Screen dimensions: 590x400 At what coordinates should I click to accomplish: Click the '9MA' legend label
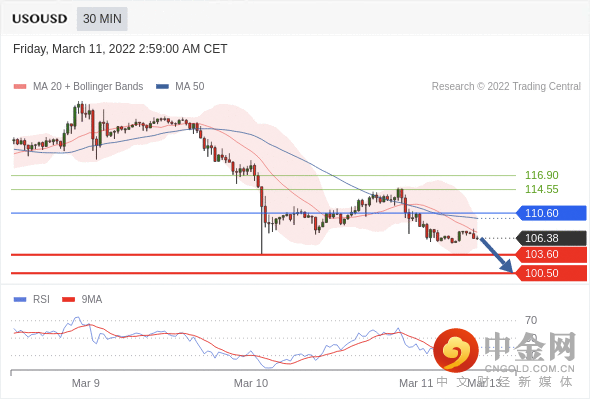pos(91,300)
